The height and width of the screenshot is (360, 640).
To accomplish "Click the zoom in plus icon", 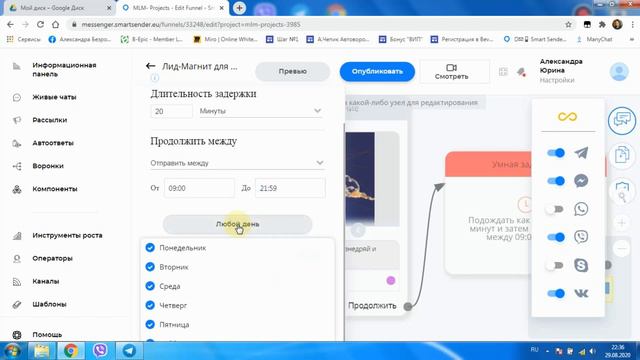I will tap(622, 223).
